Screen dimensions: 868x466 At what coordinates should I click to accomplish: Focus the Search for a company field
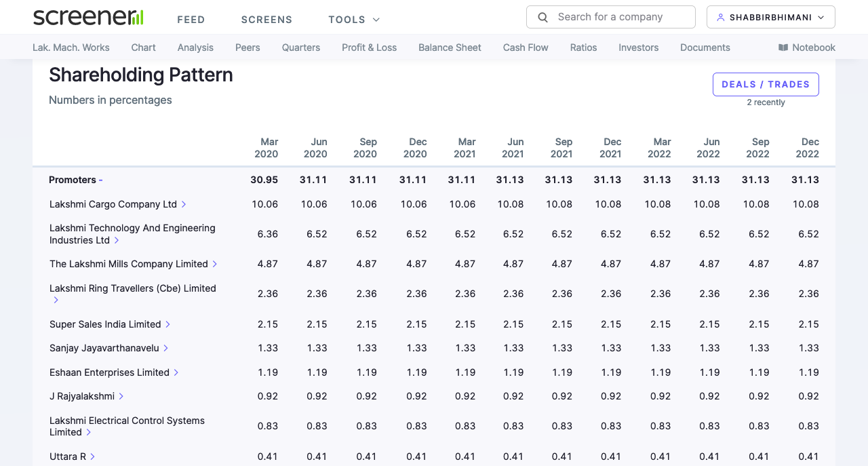tap(610, 17)
